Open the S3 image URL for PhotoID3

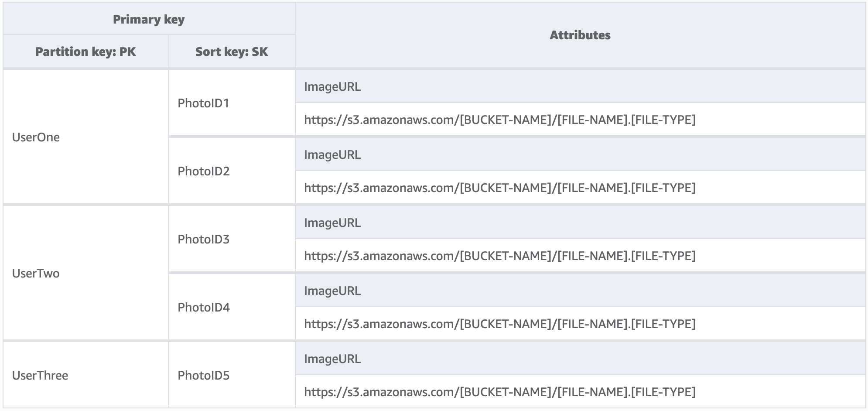(x=499, y=256)
